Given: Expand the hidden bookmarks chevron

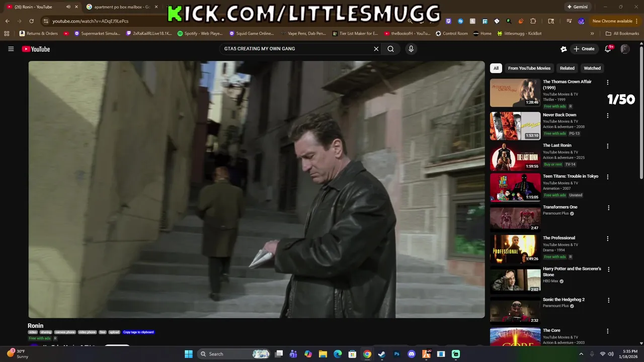Looking at the screenshot, I should point(592,34).
